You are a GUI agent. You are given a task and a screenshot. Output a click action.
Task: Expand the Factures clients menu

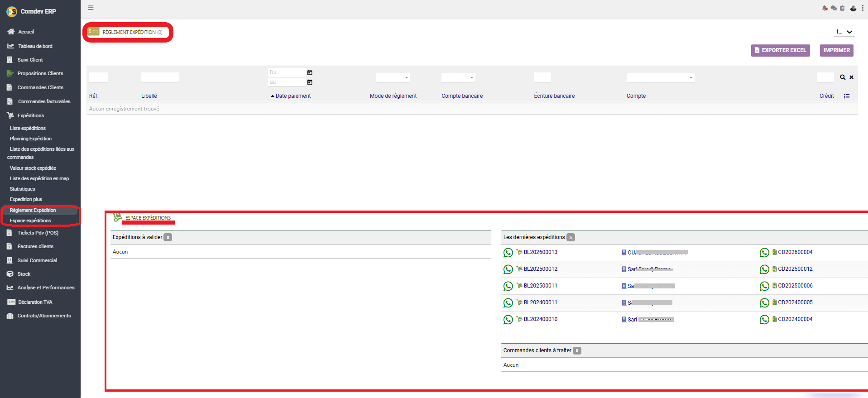(x=35, y=246)
